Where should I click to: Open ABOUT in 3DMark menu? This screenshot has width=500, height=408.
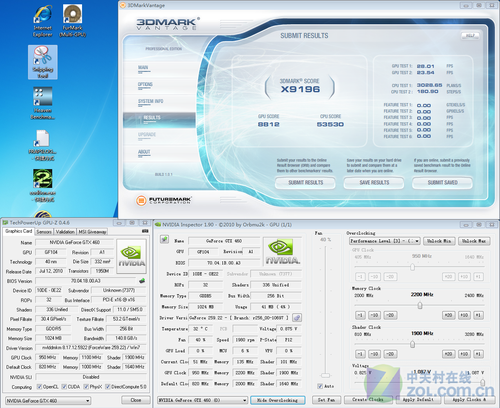(x=144, y=152)
